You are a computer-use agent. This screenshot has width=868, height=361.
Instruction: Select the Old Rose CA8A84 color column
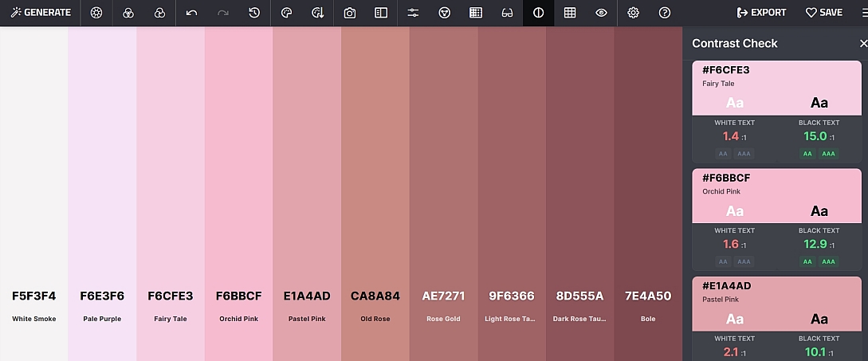point(375,193)
